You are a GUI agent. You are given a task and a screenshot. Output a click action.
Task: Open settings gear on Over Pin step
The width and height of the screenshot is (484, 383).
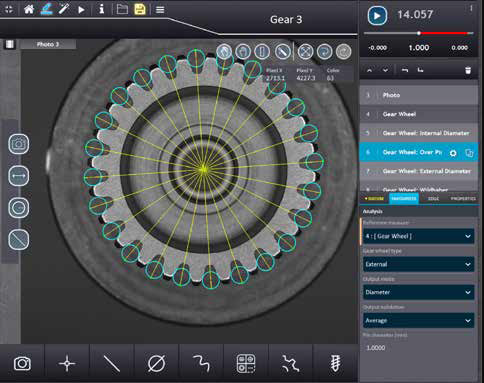pyautogui.click(x=453, y=153)
